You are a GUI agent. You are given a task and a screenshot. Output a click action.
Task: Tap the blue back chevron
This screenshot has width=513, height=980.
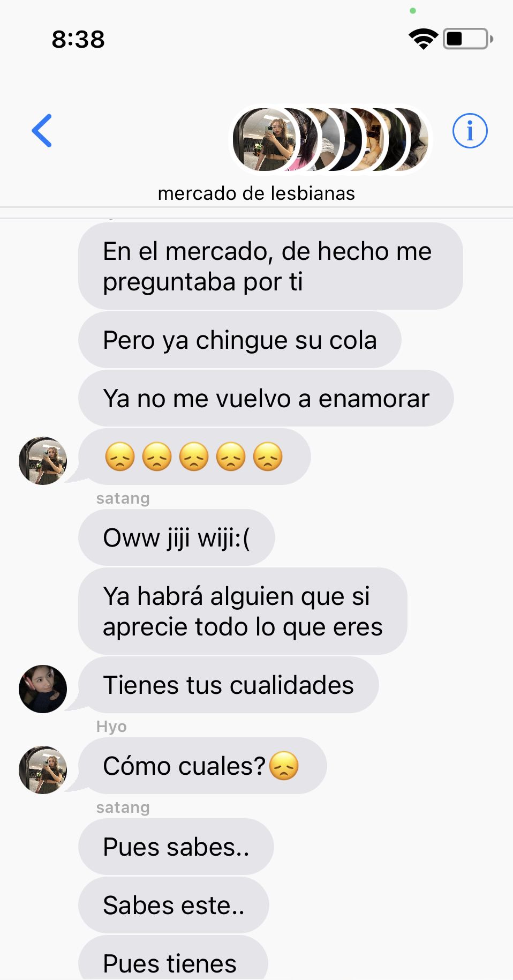[x=42, y=131]
